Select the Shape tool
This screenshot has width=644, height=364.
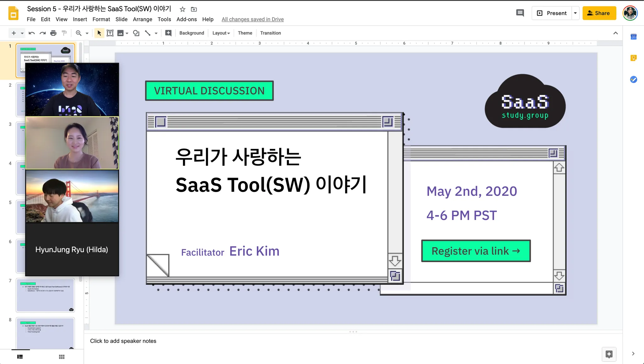(x=136, y=33)
